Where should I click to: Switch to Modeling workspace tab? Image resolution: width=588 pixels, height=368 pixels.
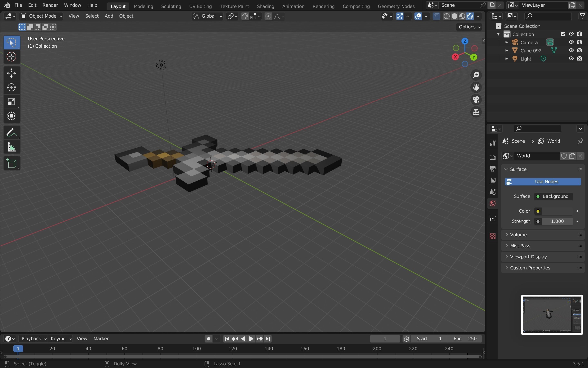[x=143, y=6]
